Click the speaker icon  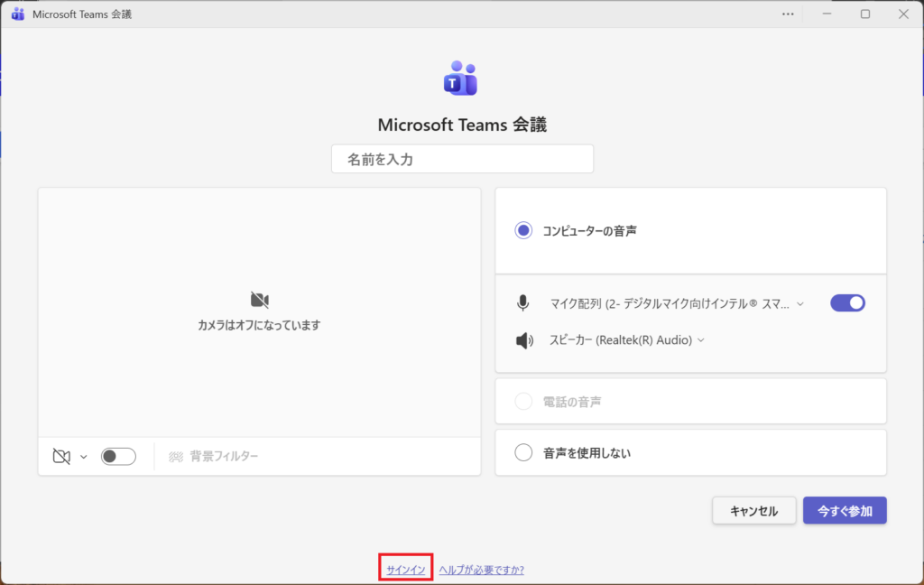(x=523, y=340)
